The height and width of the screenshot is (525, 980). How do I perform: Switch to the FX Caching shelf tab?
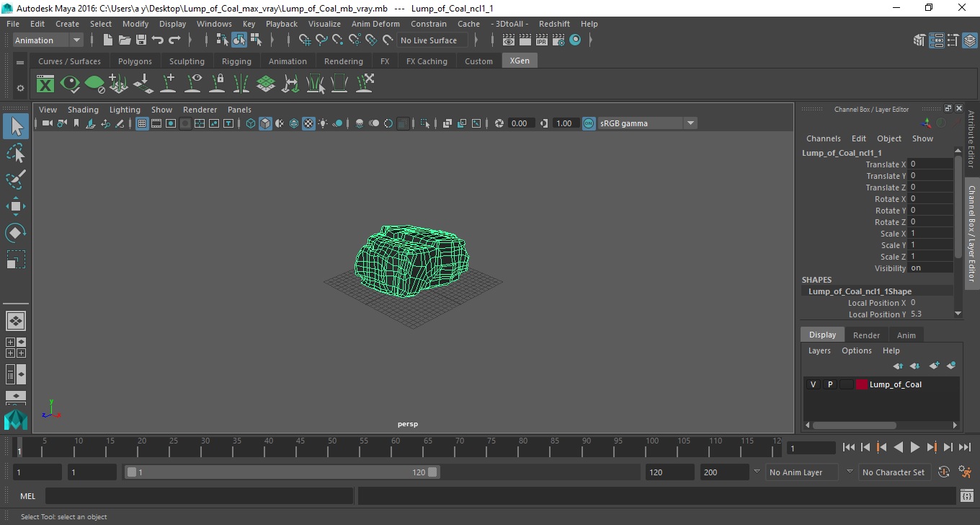point(427,61)
